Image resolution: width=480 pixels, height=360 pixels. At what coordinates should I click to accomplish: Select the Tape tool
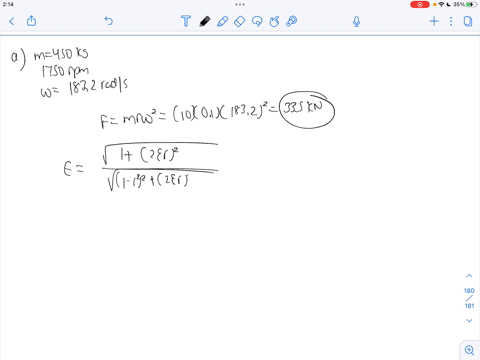[x=292, y=21]
